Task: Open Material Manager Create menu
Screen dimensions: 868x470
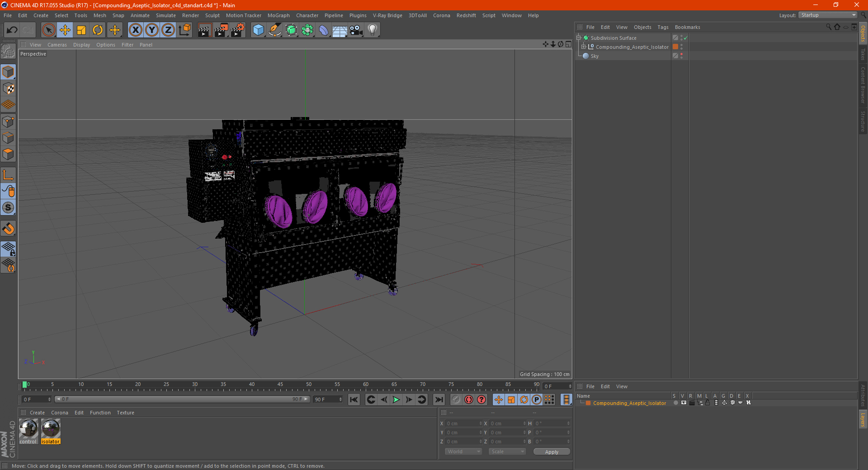Action: (x=37, y=413)
